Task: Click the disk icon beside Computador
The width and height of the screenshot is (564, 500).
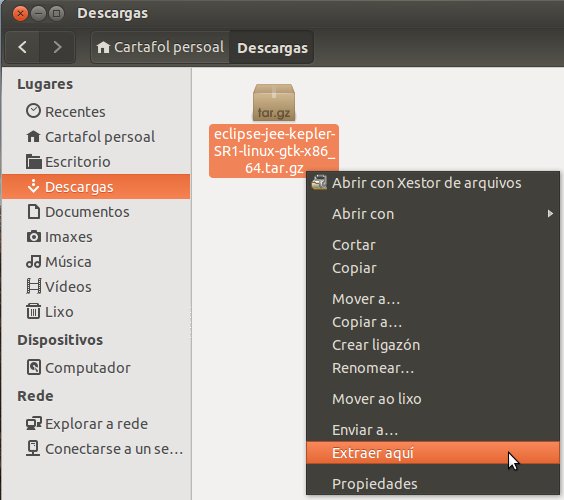Action: (33, 367)
